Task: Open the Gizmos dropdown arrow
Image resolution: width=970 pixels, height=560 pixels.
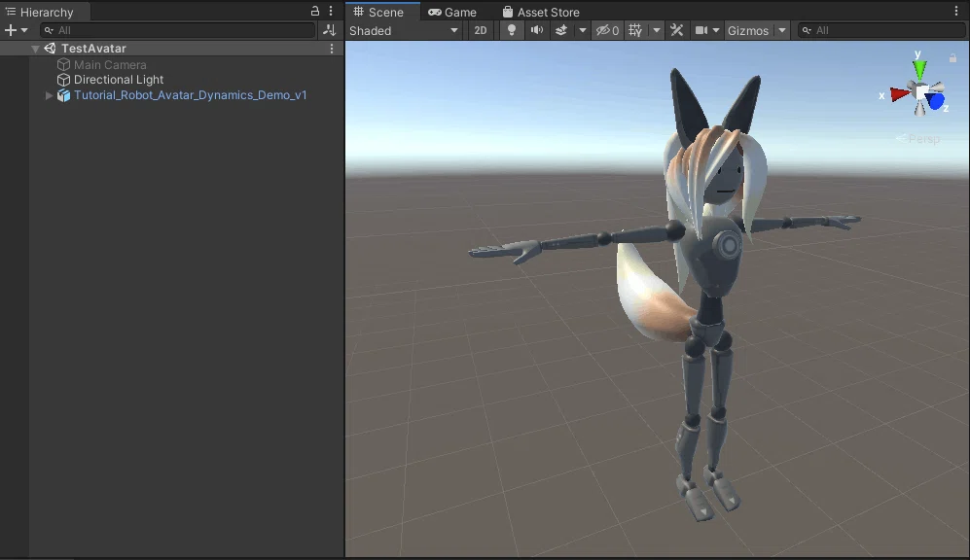Action: point(782,30)
